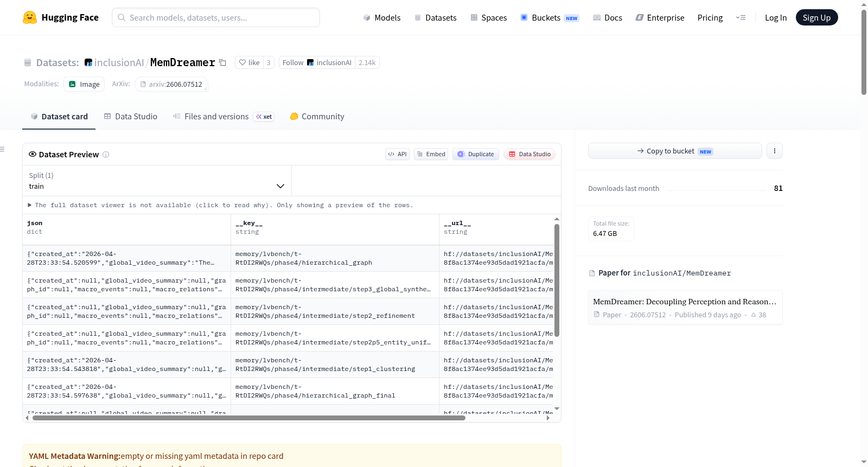Click the Sign Up button

pyautogui.click(x=816, y=17)
